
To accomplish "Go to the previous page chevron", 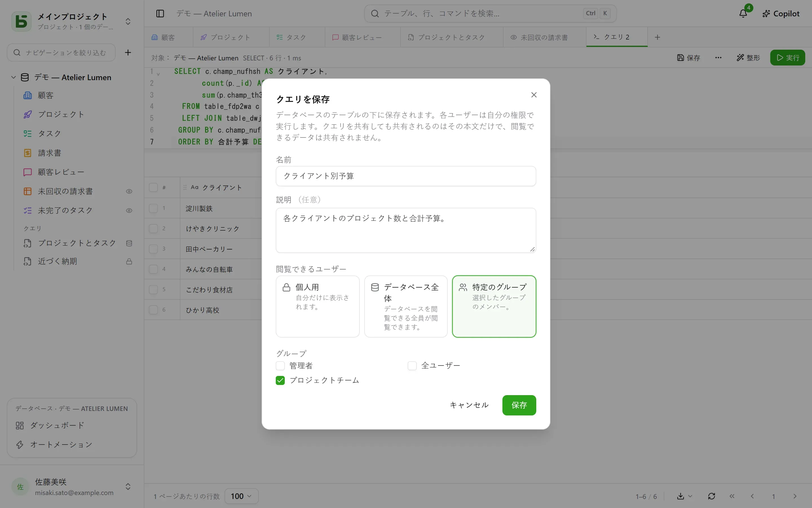I will [x=752, y=496].
